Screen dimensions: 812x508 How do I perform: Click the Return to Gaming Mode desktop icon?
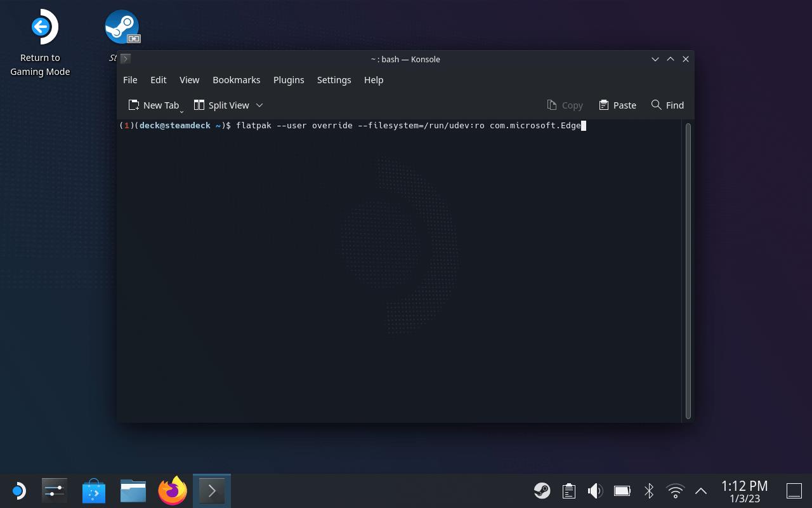click(41, 28)
